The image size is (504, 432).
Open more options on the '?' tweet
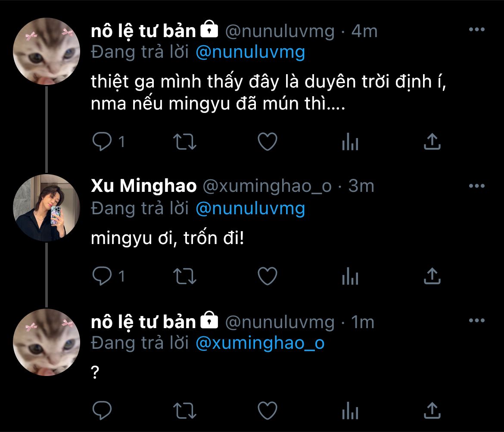[476, 321]
